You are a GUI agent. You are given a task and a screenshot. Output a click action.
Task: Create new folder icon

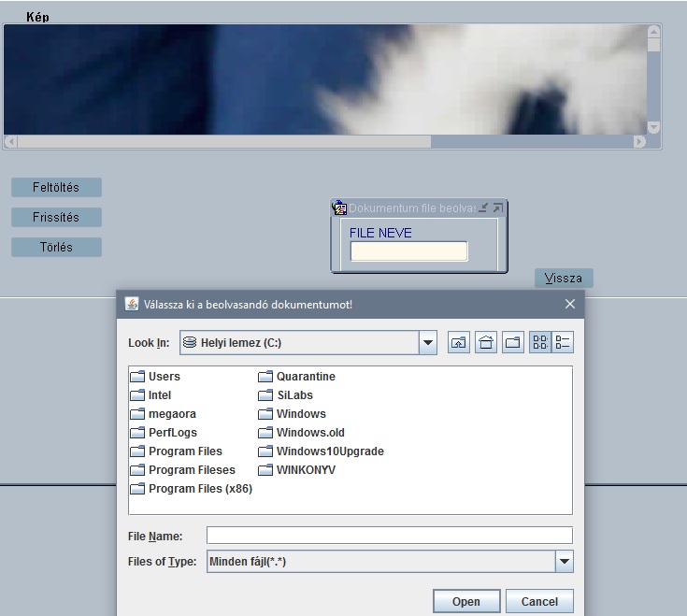[512, 342]
